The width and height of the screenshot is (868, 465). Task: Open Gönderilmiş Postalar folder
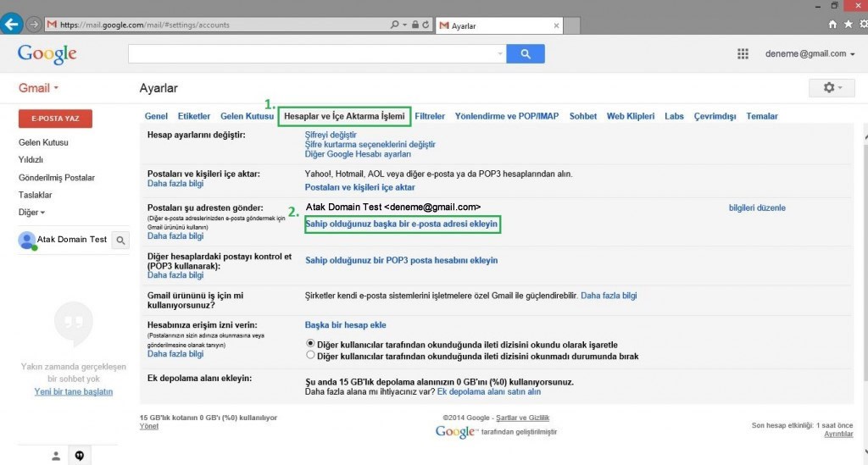pyautogui.click(x=57, y=178)
